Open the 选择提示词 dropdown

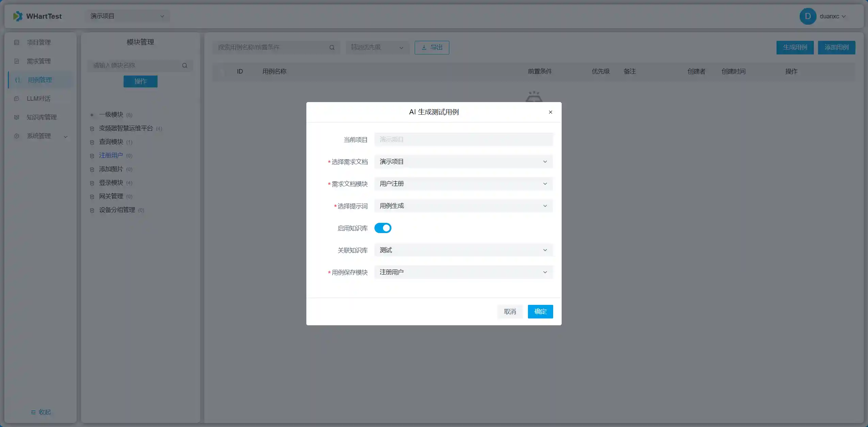coord(463,206)
